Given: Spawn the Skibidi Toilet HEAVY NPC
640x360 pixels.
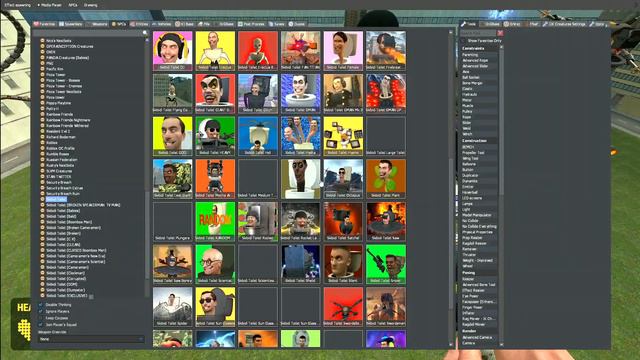Looking at the screenshot, I should pos(215,136).
